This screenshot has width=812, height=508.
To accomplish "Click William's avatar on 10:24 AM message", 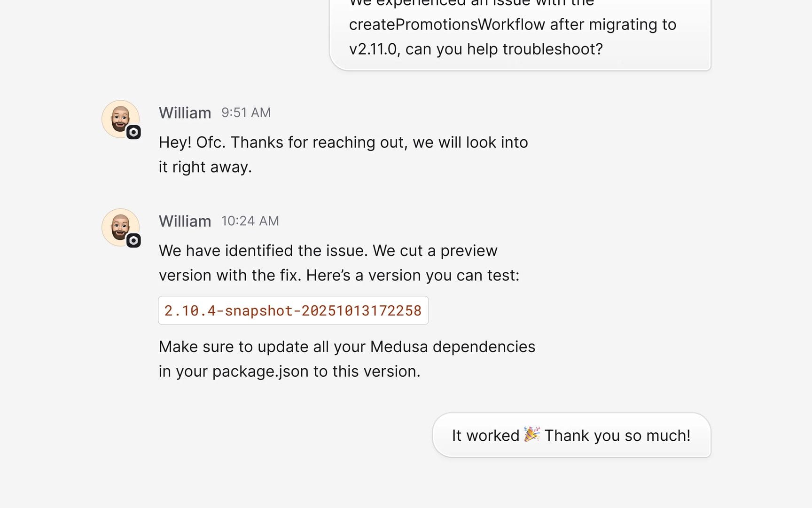I will point(120,227).
